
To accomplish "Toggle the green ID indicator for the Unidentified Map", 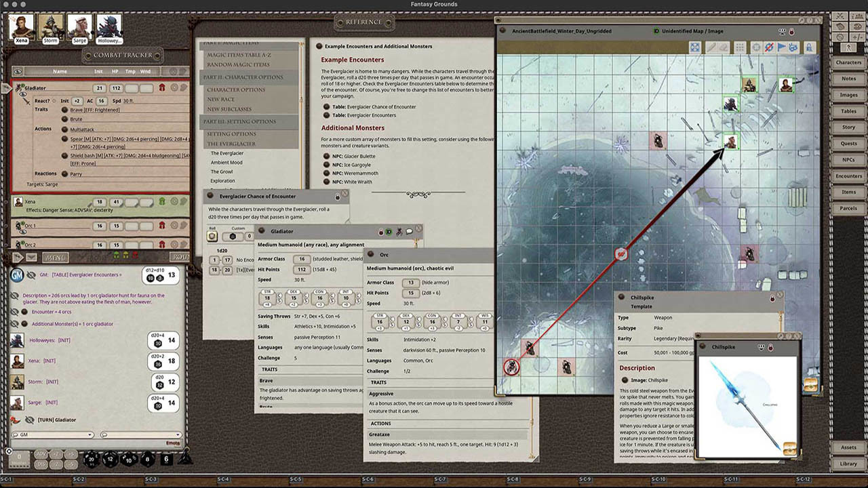I will [656, 30].
